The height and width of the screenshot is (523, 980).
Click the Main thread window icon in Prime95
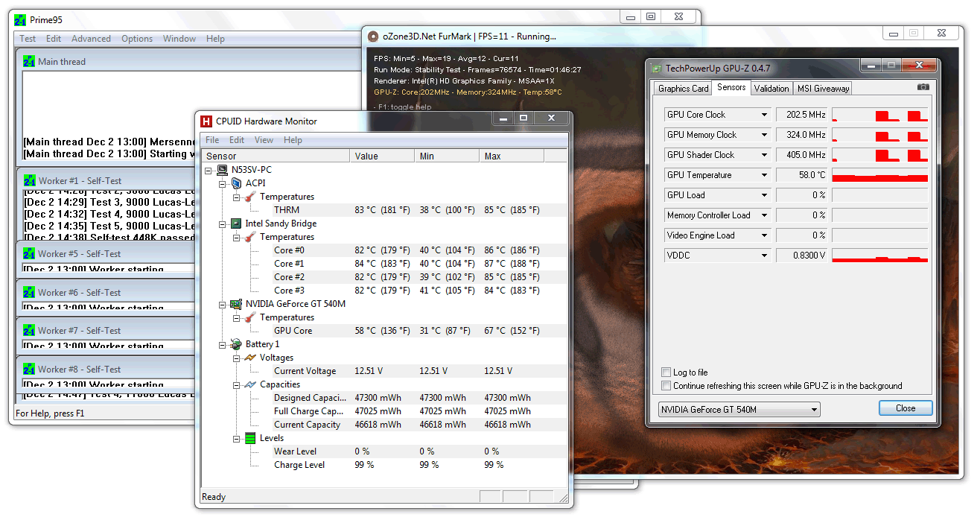click(x=29, y=61)
